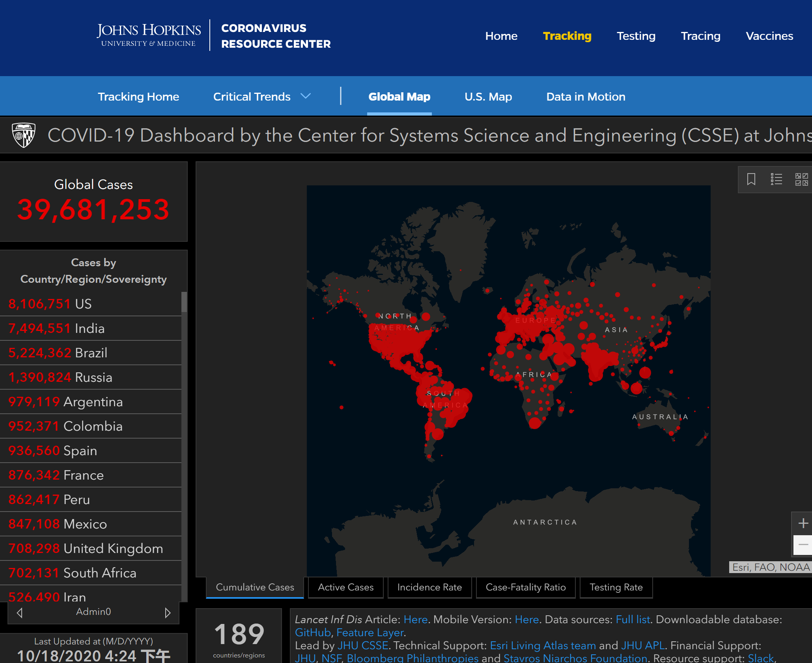
Task: Open the Critical Trends menu
Action: pos(252,97)
